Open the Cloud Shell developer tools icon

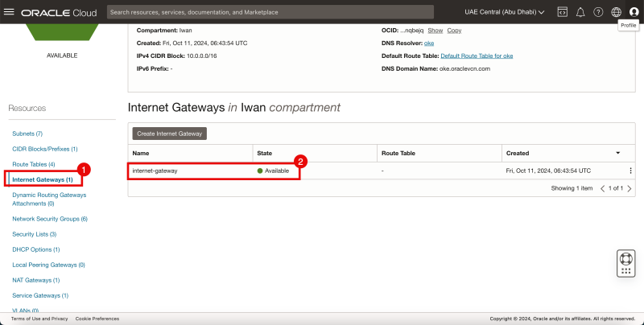tap(562, 12)
